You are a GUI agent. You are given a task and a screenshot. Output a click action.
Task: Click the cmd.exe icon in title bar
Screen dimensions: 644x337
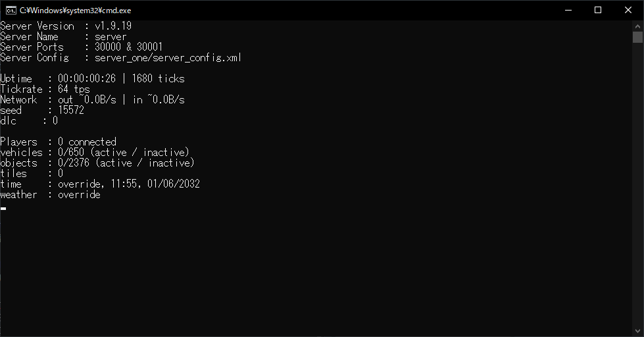pyautogui.click(x=11, y=10)
